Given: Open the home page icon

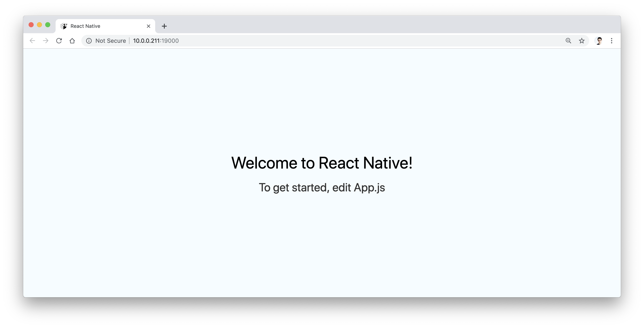Looking at the screenshot, I should point(72,40).
